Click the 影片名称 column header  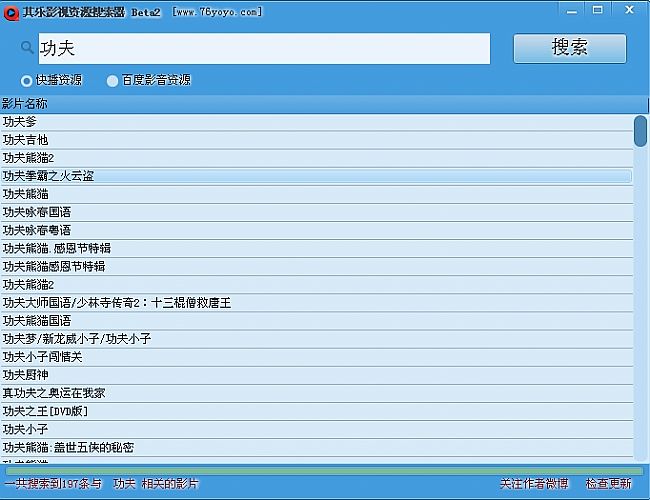click(x=323, y=104)
